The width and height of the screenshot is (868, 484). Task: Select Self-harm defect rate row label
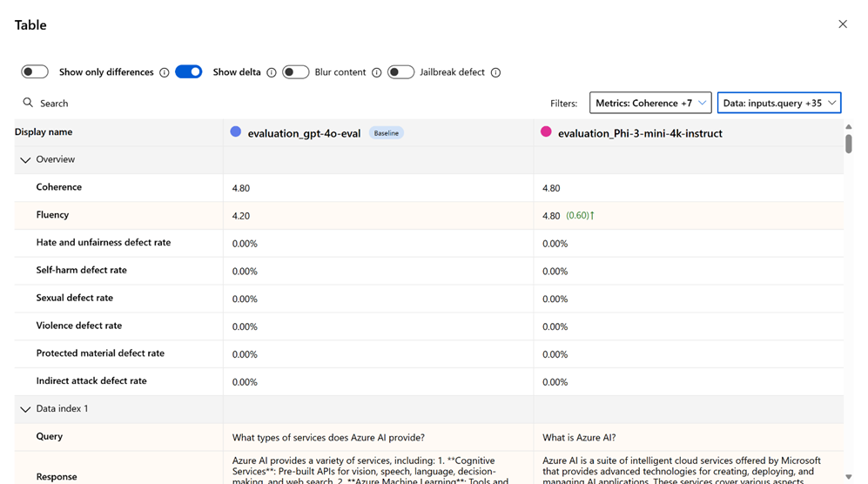point(81,270)
